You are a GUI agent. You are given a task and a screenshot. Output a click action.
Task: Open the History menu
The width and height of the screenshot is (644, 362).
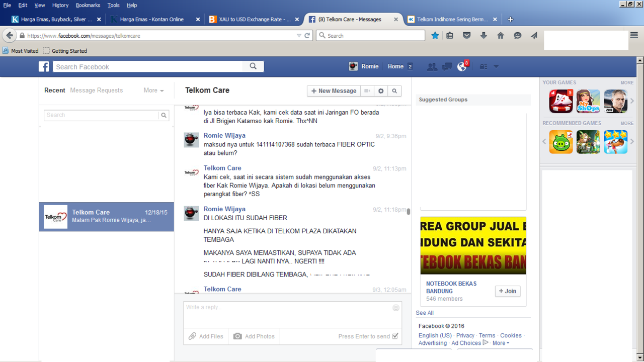60,5
